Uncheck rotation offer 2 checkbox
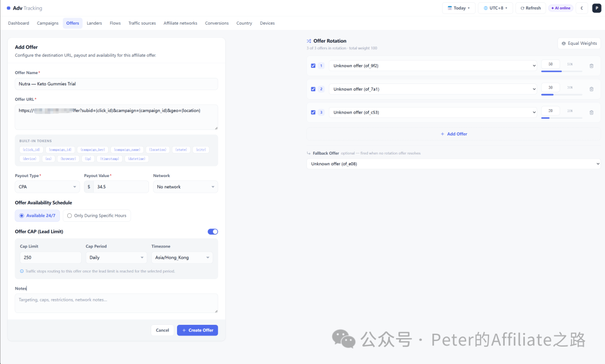Screen dimensions: 605x364 (313, 89)
